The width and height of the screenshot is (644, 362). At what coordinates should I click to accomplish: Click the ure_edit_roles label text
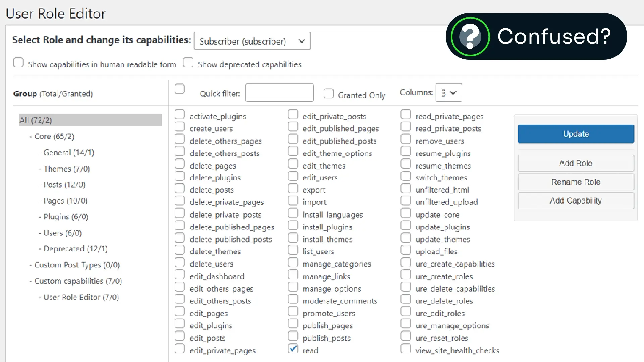coord(440,313)
